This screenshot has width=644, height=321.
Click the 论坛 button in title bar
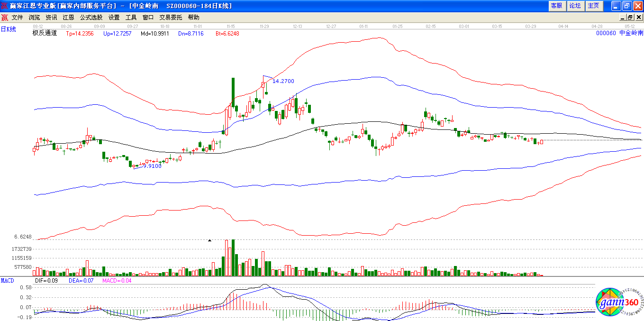(575, 6)
